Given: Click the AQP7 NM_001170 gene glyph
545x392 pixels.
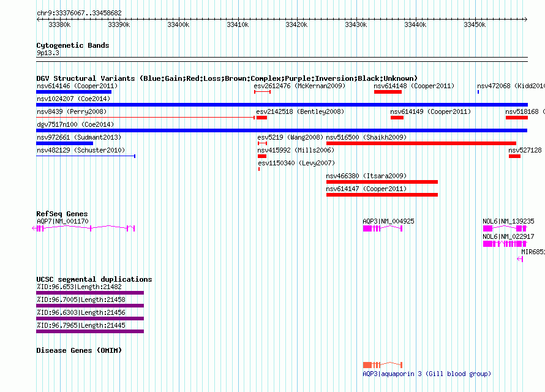Looking at the screenshot, I should 83,228.
